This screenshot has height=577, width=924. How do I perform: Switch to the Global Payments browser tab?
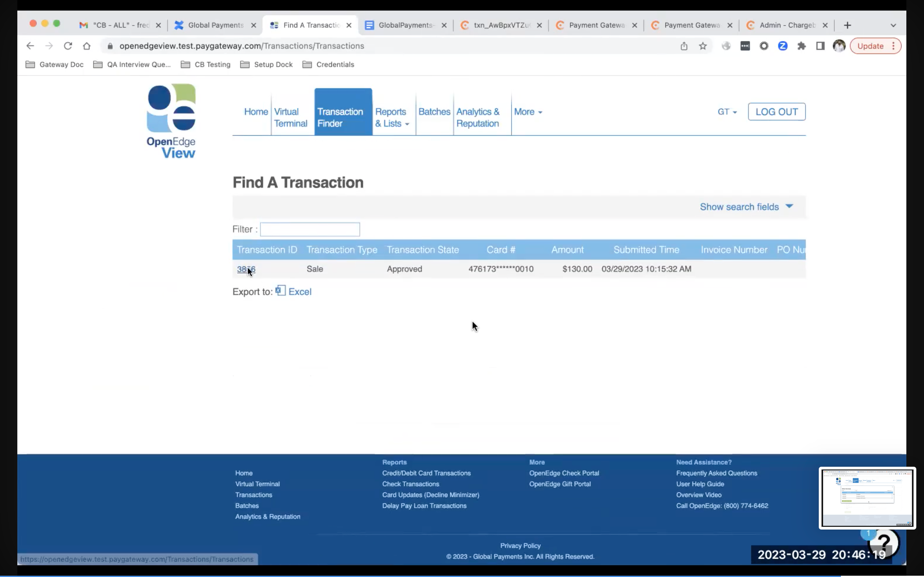pyautogui.click(x=215, y=25)
